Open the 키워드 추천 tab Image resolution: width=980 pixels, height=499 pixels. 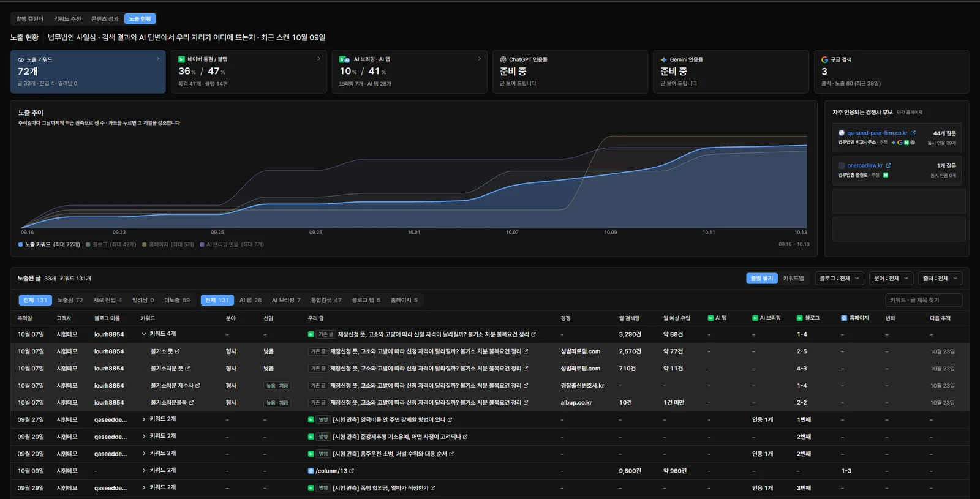coord(67,19)
